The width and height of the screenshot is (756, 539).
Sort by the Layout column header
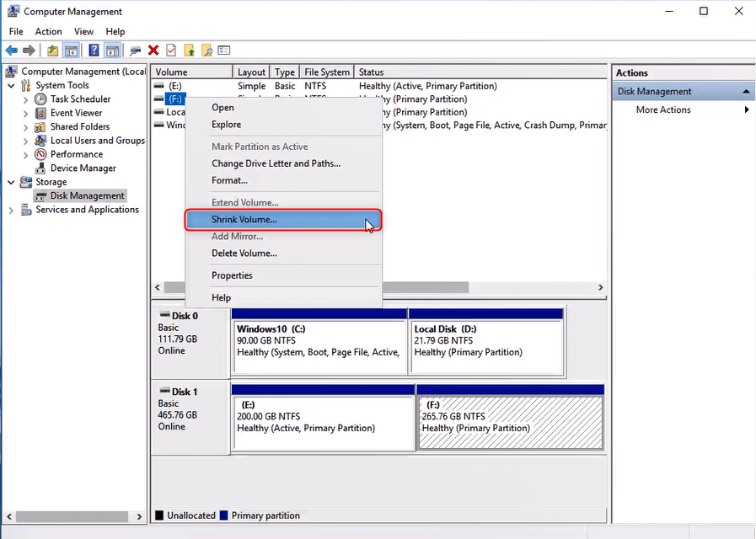tap(251, 72)
